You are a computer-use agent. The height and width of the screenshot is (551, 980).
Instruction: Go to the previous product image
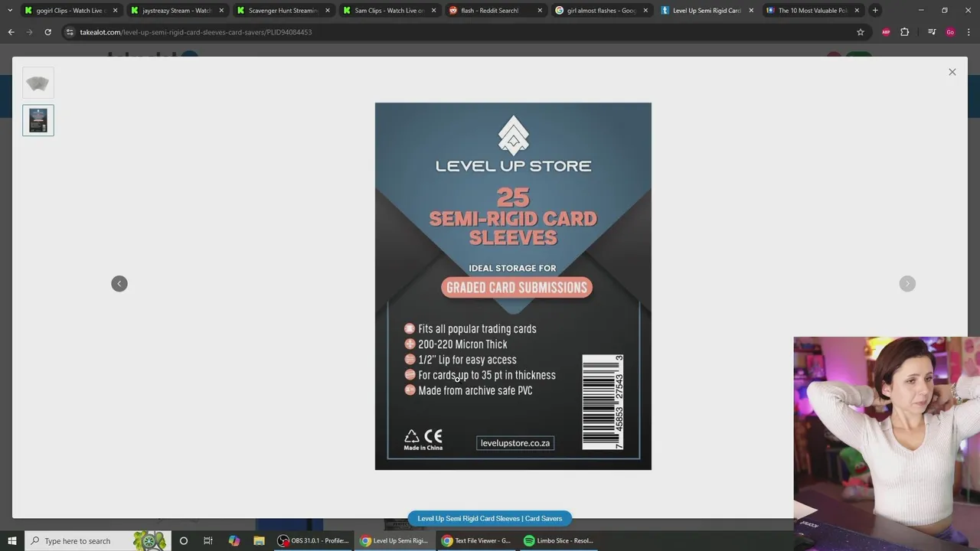click(x=119, y=284)
